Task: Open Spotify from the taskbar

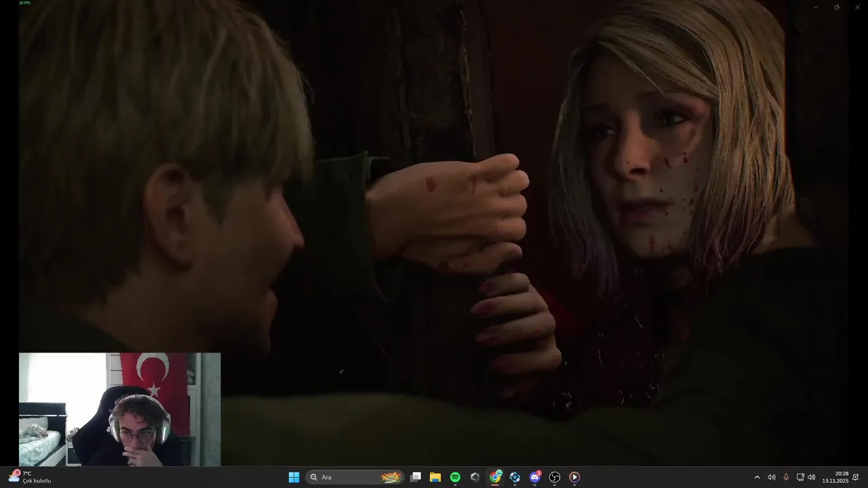Action: [455, 477]
